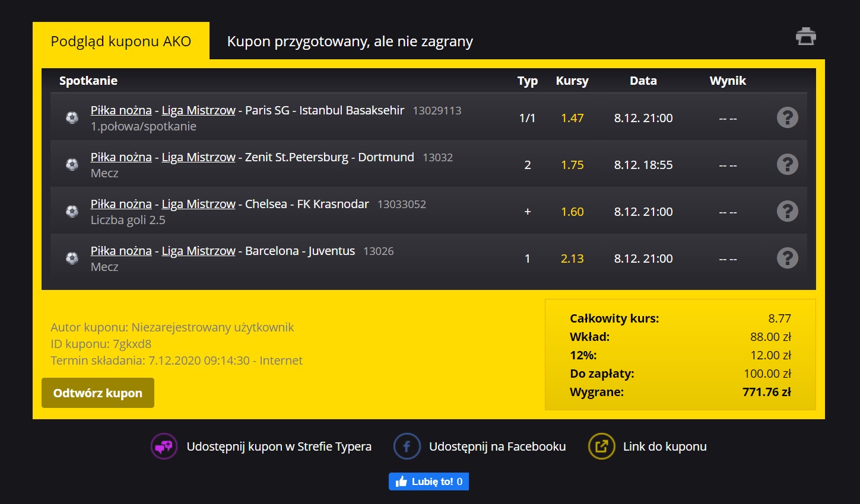860x504 pixels.
Task: Click the date 8.12. 18:55
Action: coord(643,165)
